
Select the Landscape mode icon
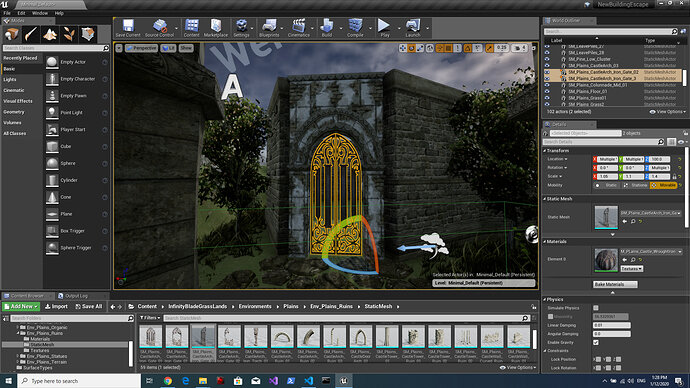coord(50,34)
